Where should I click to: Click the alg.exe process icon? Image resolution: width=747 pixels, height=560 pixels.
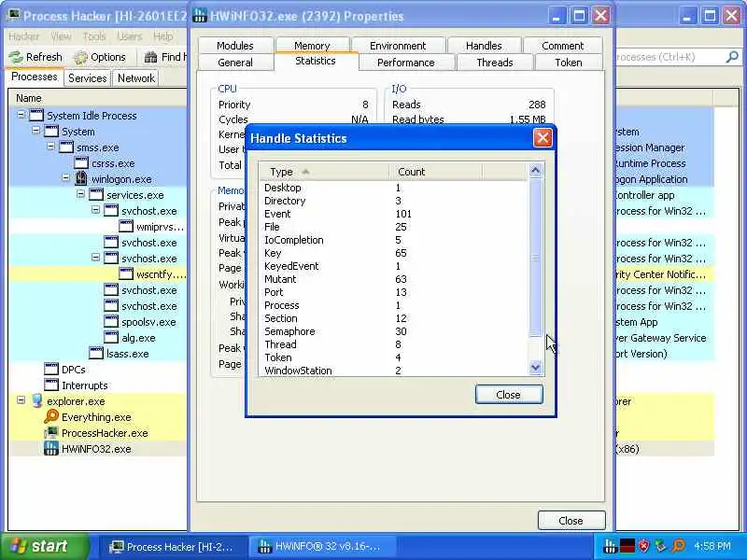point(111,337)
